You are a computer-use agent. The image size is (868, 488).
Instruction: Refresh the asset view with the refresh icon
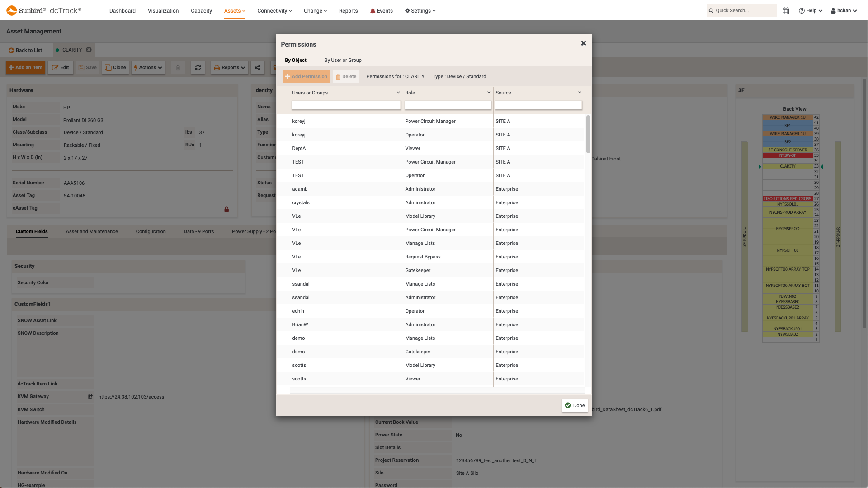pos(198,67)
